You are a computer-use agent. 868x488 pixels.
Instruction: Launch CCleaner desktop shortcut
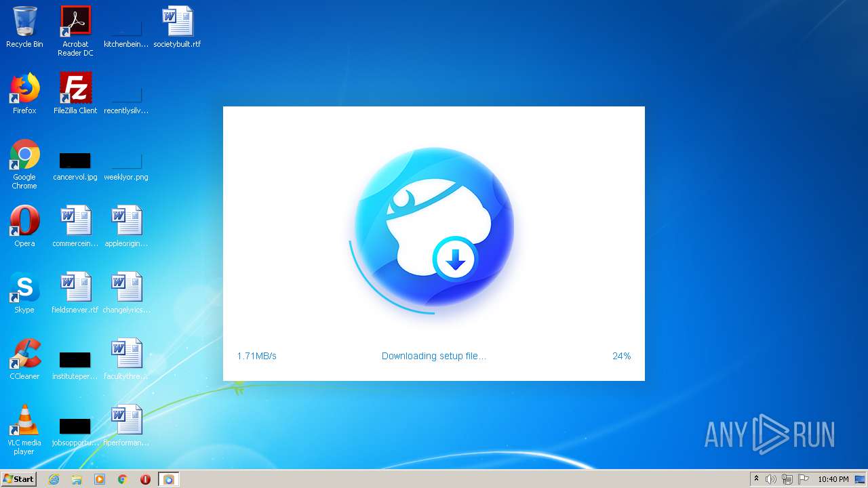pyautogui.click(x=24, y=359)
